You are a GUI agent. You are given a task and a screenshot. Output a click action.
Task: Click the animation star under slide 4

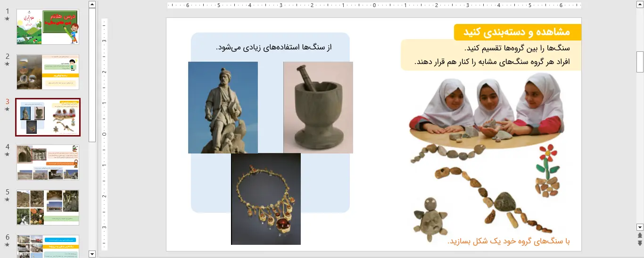tap(7, 154)
